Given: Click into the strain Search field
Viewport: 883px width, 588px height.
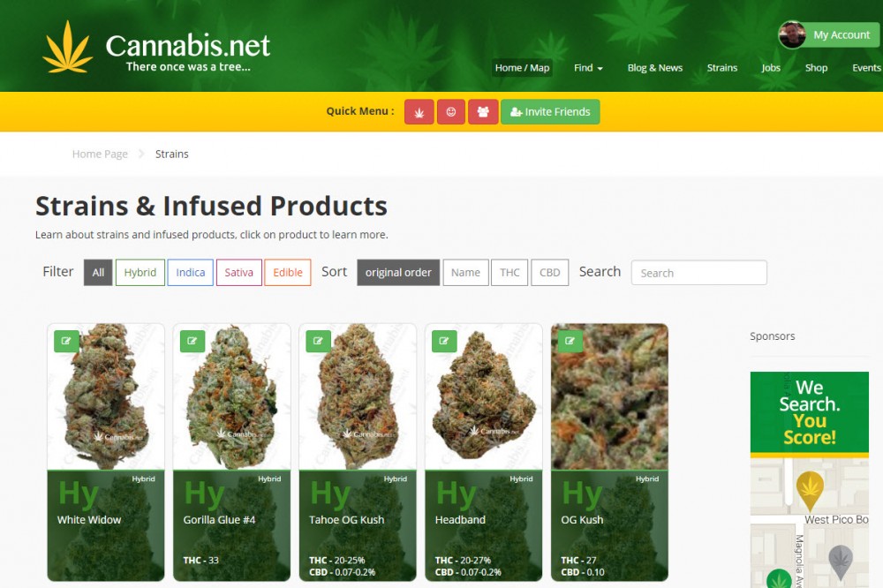Looking at the screenshot, I should point(698,273).
